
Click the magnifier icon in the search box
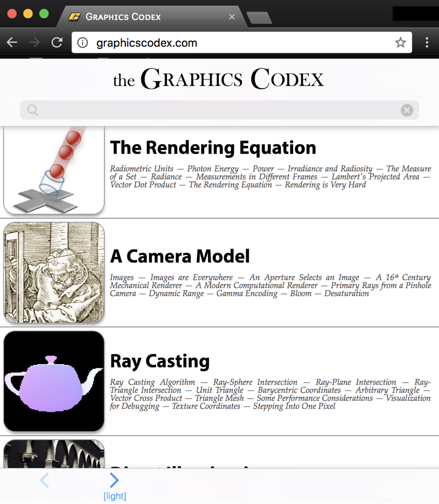point(32,110)
